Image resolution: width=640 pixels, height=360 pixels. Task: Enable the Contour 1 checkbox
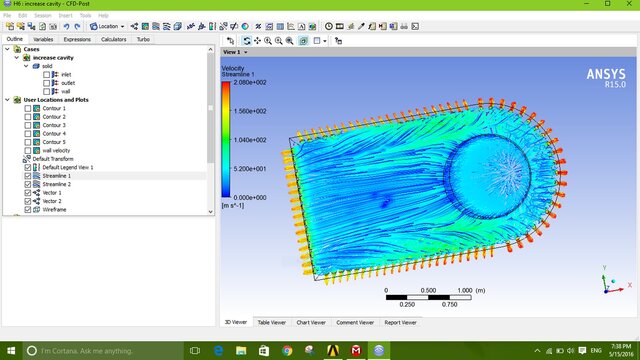point(28,109)
